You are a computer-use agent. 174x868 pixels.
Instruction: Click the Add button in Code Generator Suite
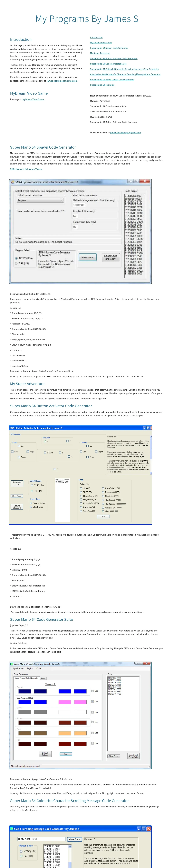(66, 754)
